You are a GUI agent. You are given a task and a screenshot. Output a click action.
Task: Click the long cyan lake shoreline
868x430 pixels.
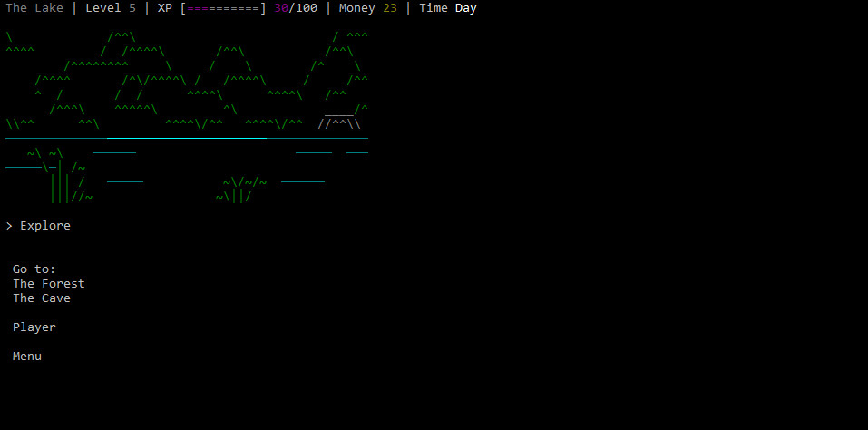click(x=186, y=139)
